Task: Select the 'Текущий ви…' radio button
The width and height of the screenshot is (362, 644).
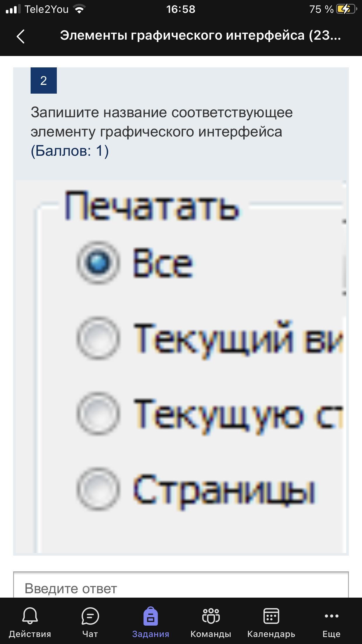Action: (x=98, y=338)
